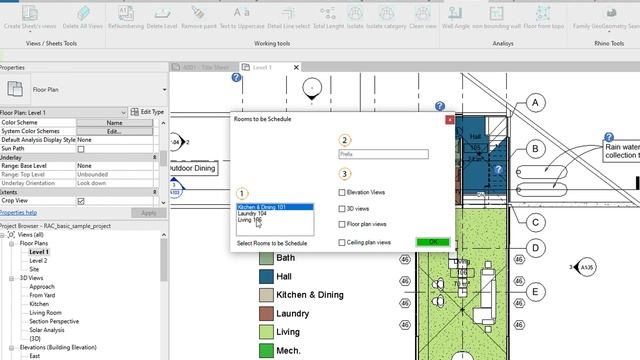Check the Floor plan views option

pyautogui.click(x=342, y=224)
